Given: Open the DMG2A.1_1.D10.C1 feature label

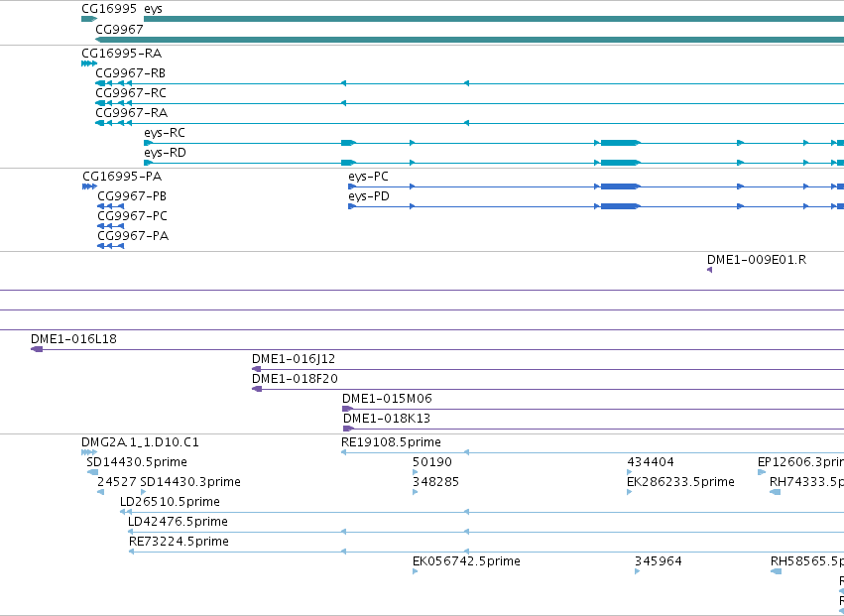Looking at the screenshot, I should coord(141,442).
